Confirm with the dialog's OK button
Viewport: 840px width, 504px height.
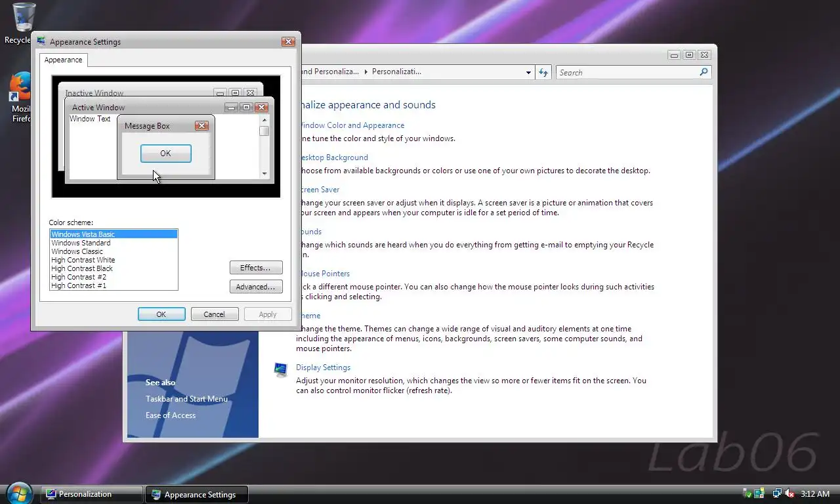pos(161,314)
